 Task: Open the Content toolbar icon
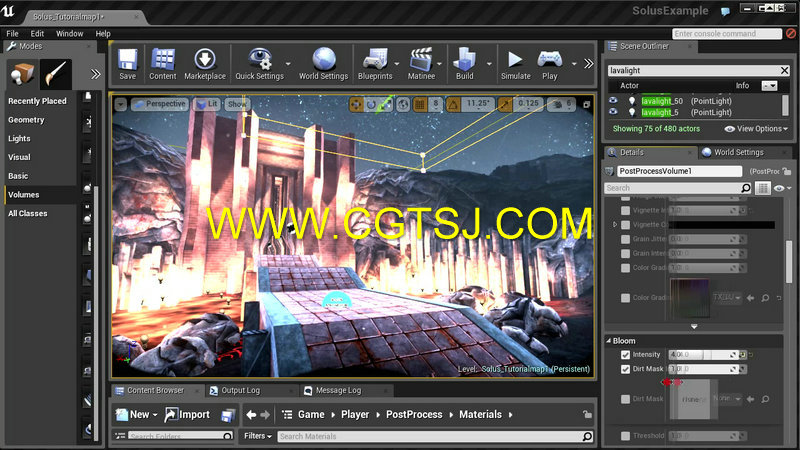tap(163, 59)
